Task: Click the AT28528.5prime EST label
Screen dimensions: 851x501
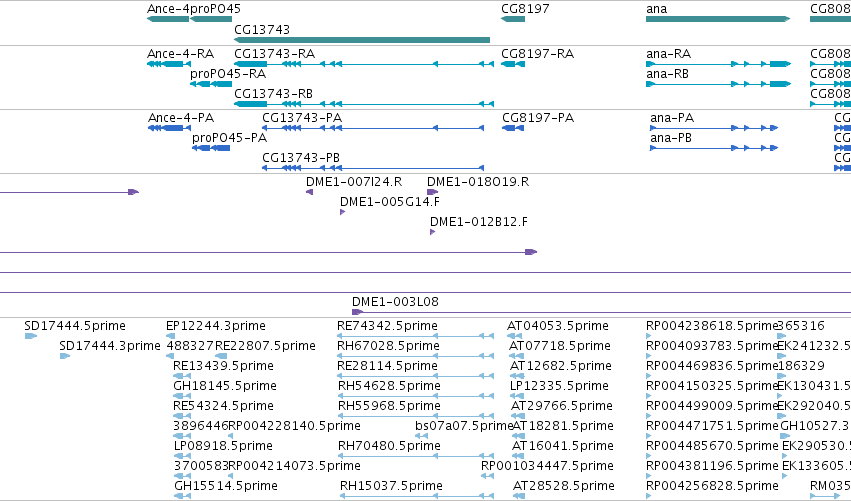Action: tap(564, 486)
